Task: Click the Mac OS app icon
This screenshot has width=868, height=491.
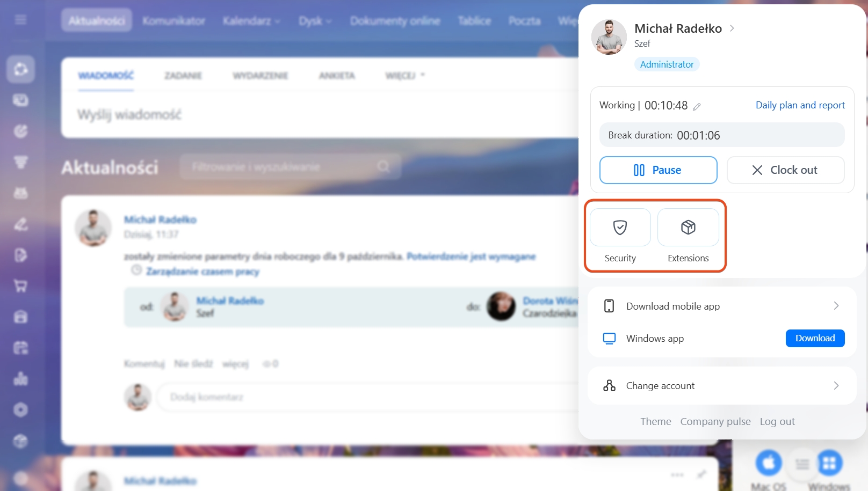Action: (x=769, y=463)
